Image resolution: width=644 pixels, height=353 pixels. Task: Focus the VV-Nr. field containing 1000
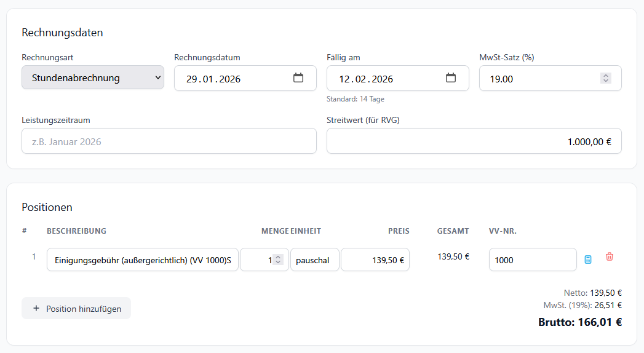click(x=532, y=260)
